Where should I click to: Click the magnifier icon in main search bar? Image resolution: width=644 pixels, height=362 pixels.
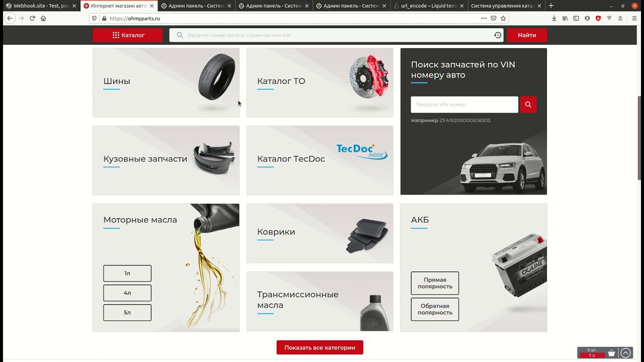(180, 35)
